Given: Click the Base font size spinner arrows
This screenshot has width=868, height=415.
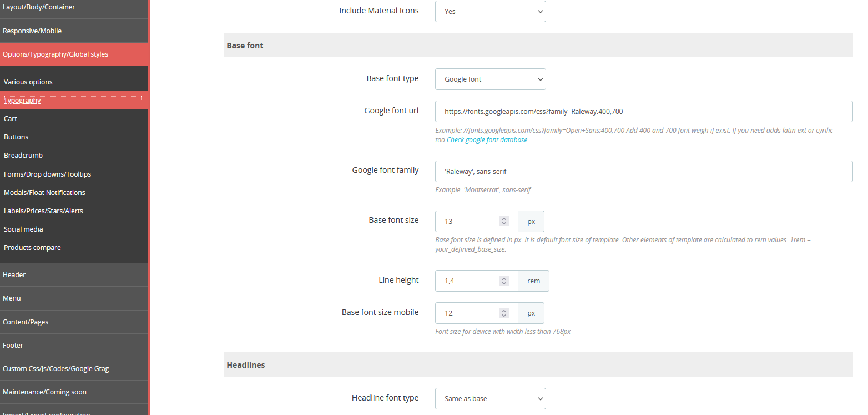Looking at the screenshot, I should click(504, 221).
